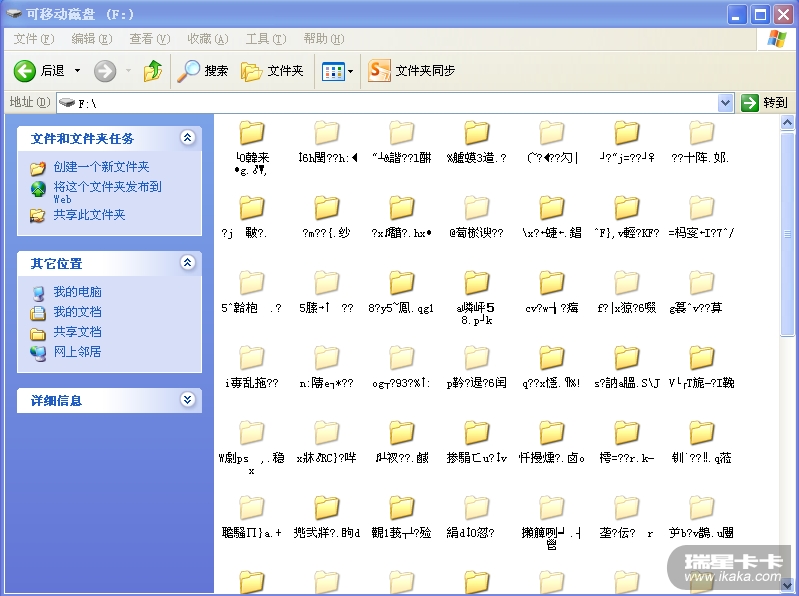The width and height of the screenshot is (799, 596).
Task: Click 创建一个新文件夹 link
Action: click(101, 167)
